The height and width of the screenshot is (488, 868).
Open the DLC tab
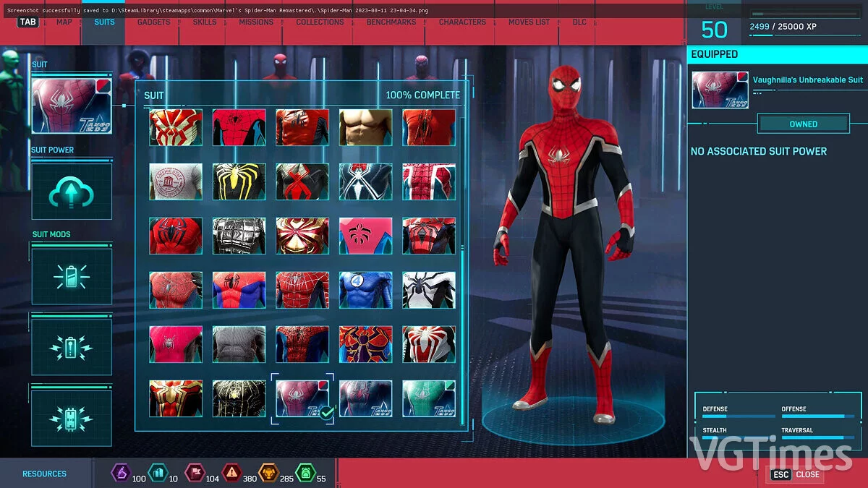pyautogui.click(x=579, y=22)
